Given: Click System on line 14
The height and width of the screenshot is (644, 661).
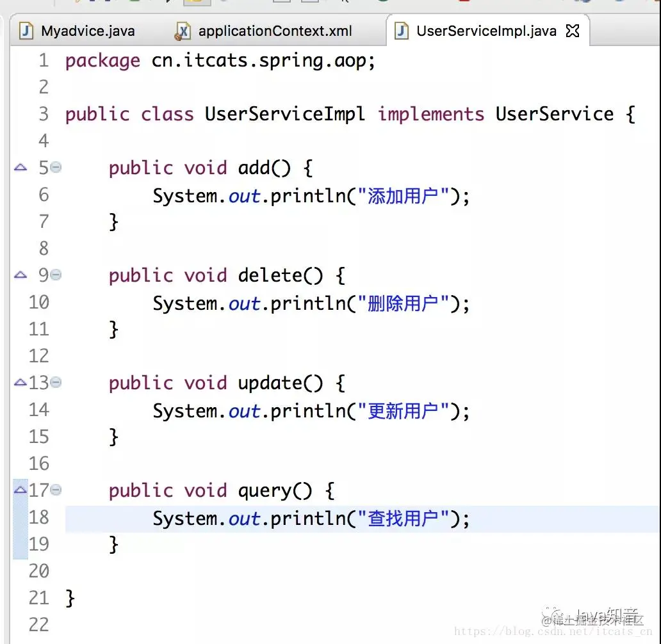Looking at the screenshot, I should tap(184, 412).
